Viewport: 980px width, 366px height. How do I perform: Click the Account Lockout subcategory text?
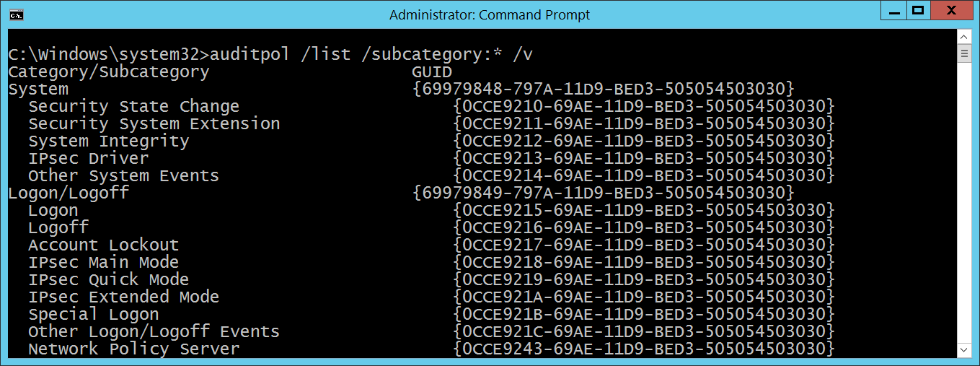pyautogui.click(x=103, y=245)
